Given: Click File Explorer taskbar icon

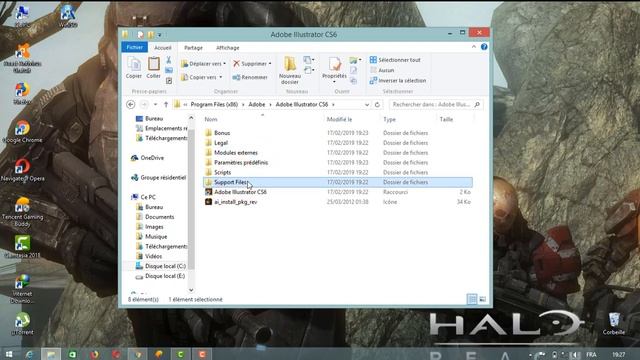Looking at the screenshot, I should 51,354.
